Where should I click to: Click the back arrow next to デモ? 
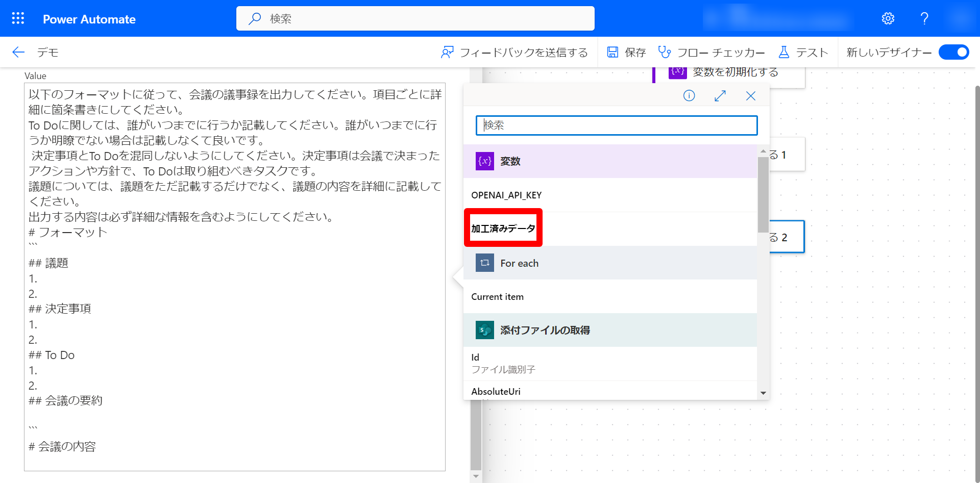coord(17,52)
